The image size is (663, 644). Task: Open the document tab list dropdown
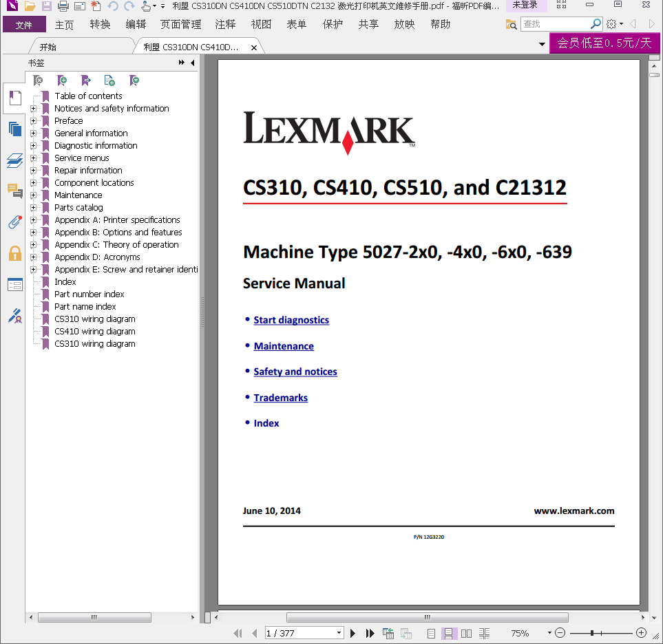click(542, 44)
